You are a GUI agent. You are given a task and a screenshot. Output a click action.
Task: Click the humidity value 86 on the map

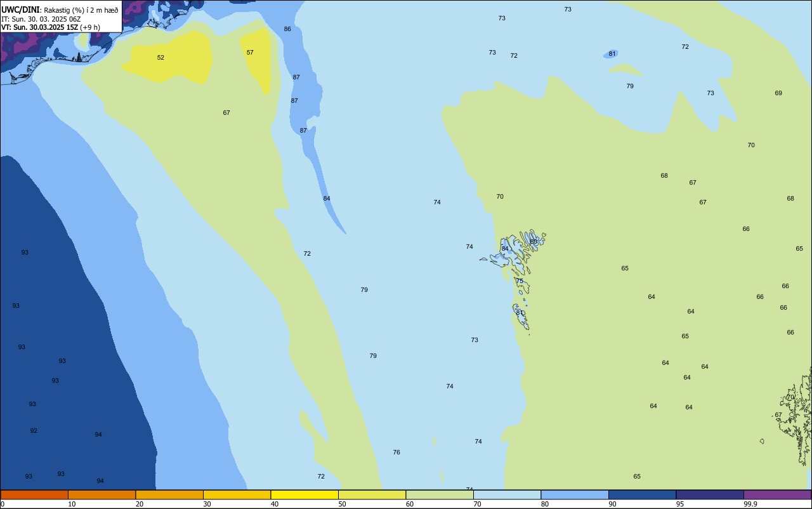coord(287,29)
